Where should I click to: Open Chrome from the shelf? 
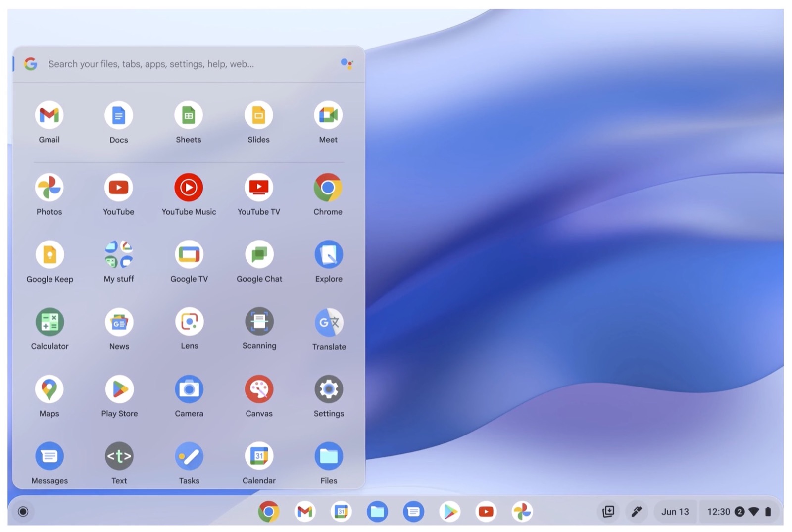pyautogui.click(x=268, y=511)
